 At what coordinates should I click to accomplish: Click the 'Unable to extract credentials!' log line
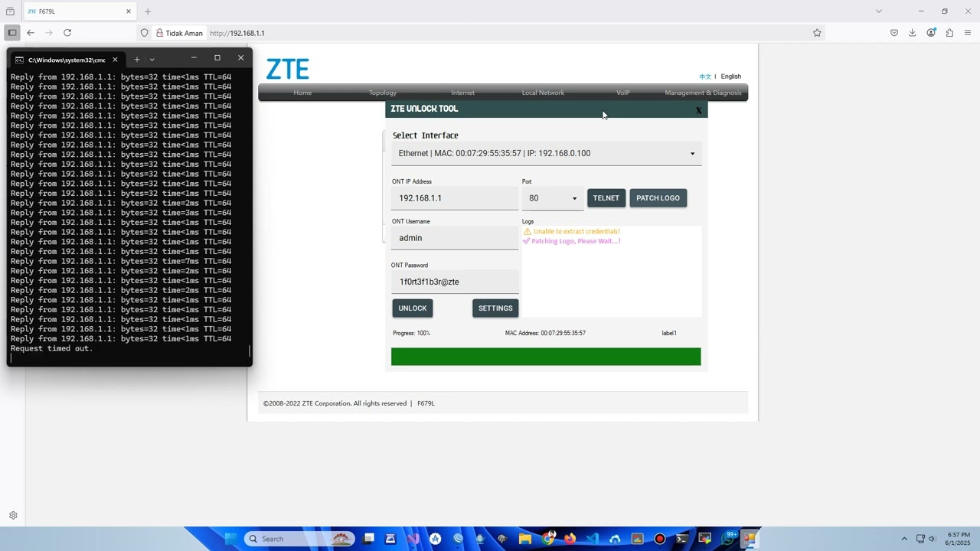(571, 231)
